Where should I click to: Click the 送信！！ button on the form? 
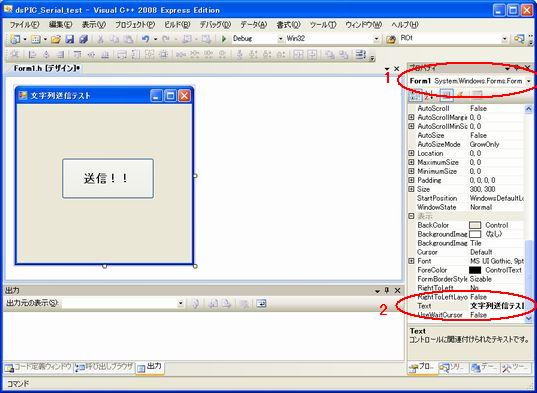[x=108, y=178]
